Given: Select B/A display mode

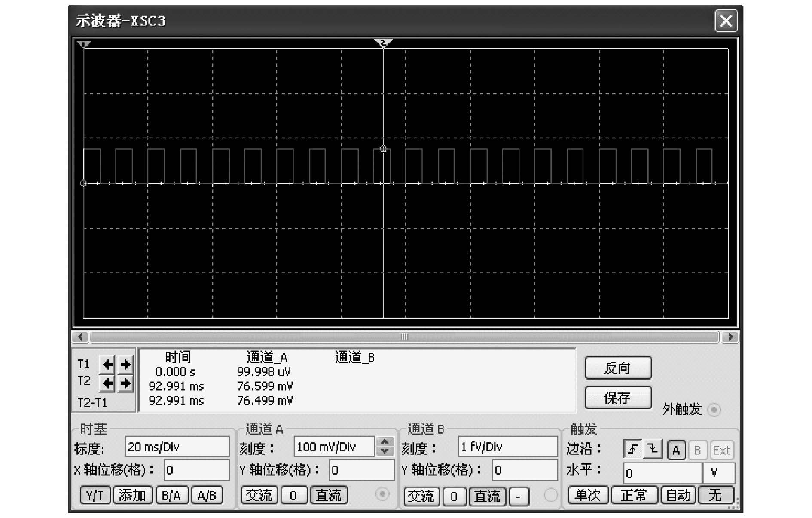Looking at the screenshot, I should (x=171, y=495).
